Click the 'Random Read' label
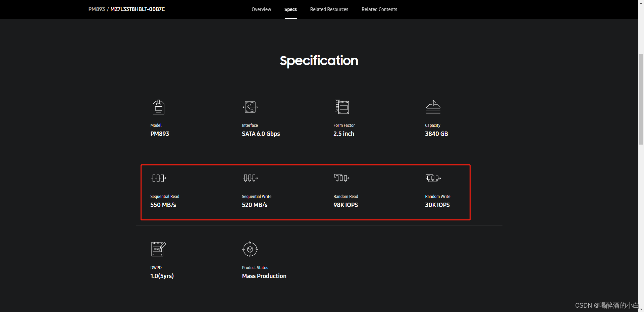The width and height of the screenshot is (644, 312). pyautogui.click(x=346, y=197)
